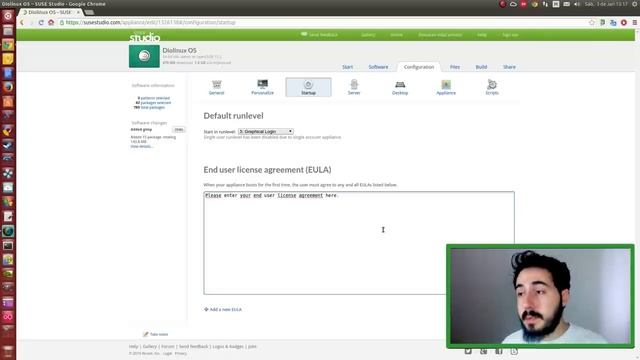
Task: Open the Personalize configuration section
Action: tap(262, 87)
